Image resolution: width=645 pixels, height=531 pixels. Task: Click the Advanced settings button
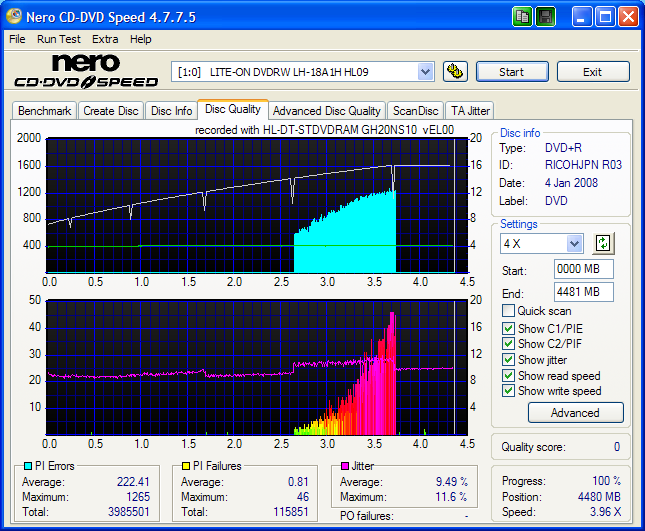574,412
